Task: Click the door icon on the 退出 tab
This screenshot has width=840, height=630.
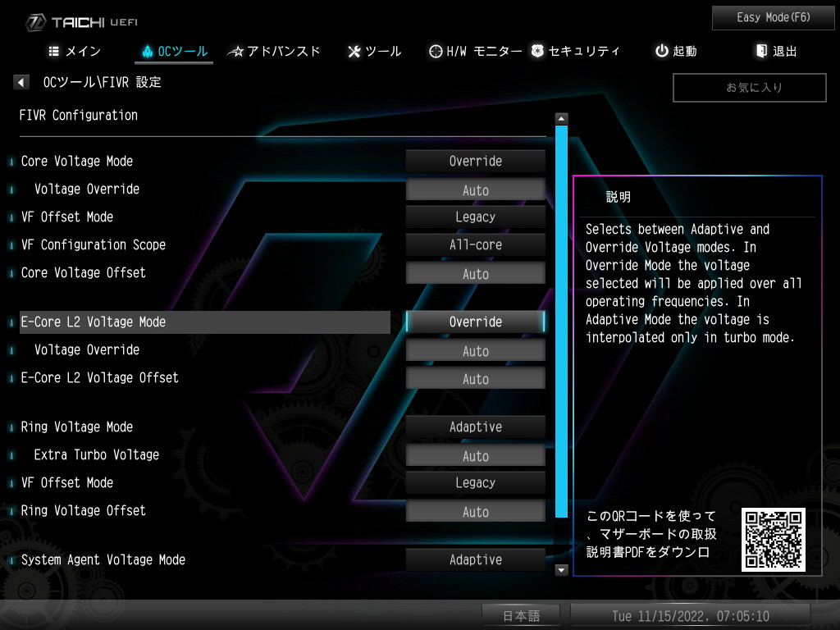Action: click(761, 51)
